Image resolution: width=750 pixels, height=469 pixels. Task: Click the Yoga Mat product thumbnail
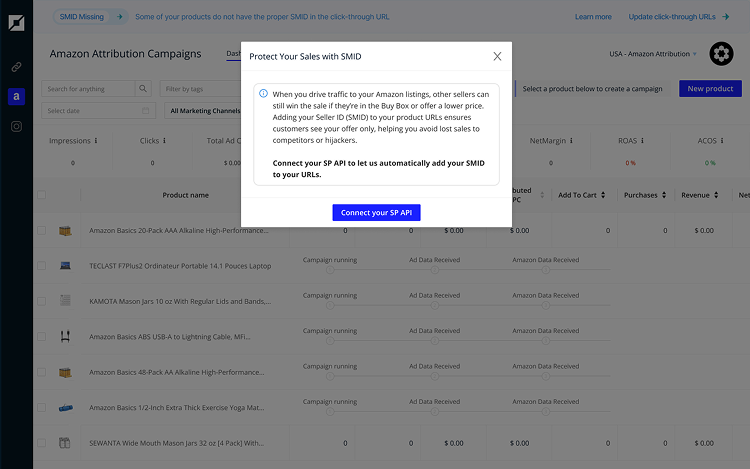pyautogui.click(x=66, y=408)
